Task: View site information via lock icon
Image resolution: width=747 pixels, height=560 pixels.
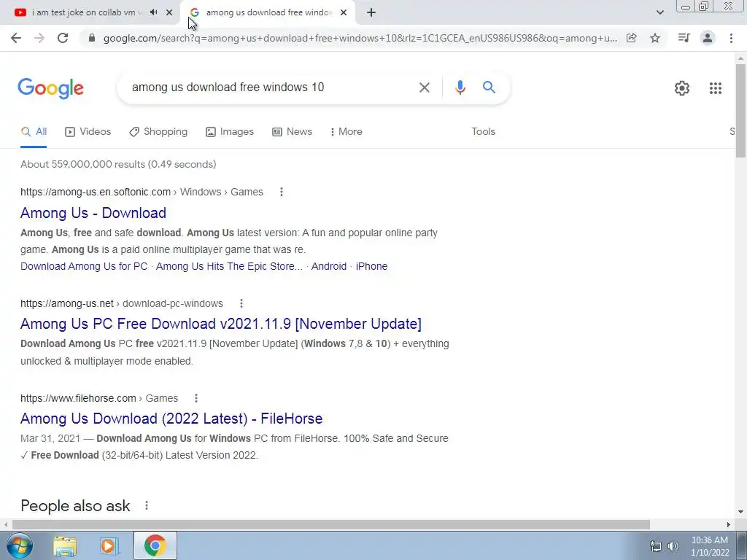Action: coord(92,38)
